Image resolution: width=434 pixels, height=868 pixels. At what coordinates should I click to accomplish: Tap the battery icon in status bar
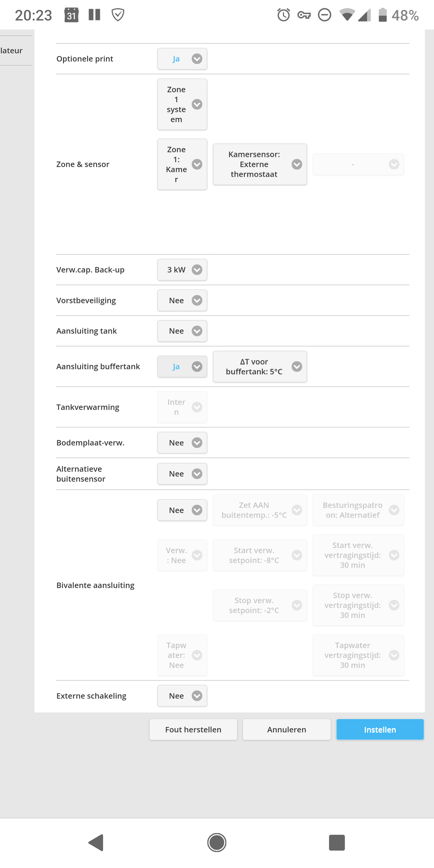tap(382, 15)
